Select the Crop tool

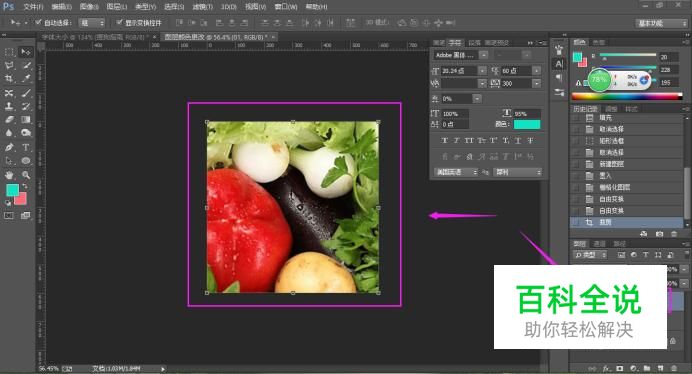[9, 79]
